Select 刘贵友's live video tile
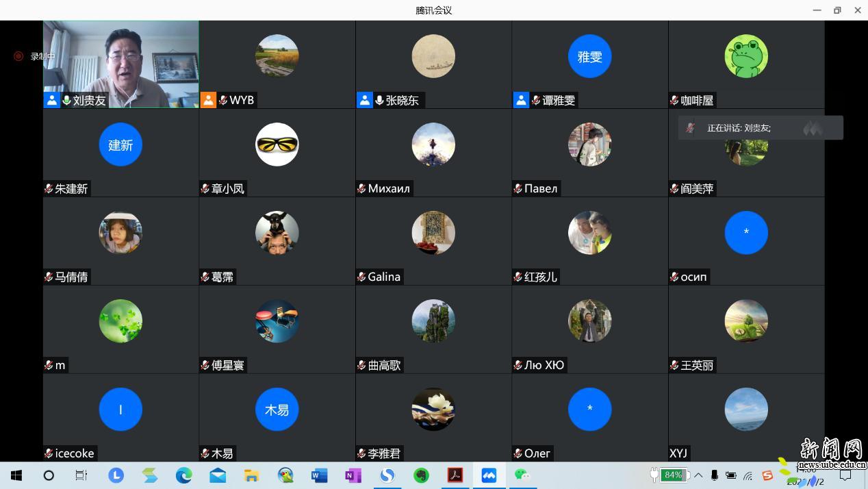The image size is (868, 489). coord(121,64)
